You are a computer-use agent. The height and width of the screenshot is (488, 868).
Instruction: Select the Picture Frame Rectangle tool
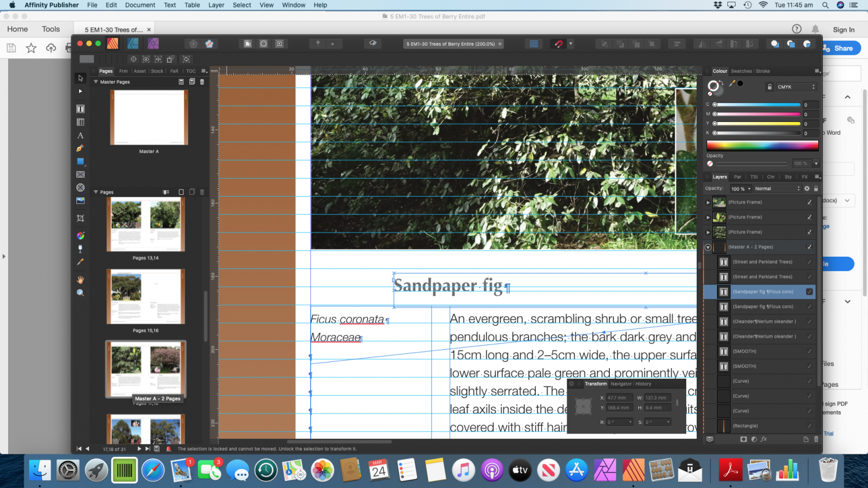[x=80, y=175]
